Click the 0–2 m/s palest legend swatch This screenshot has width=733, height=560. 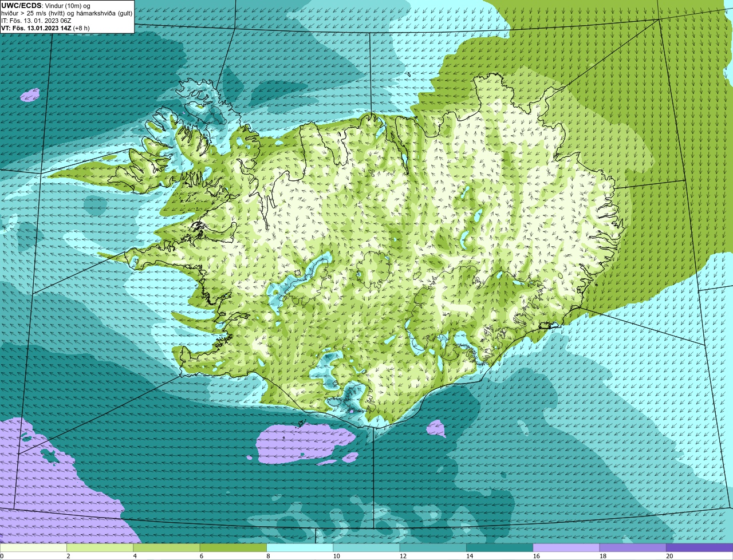point(33,547)
